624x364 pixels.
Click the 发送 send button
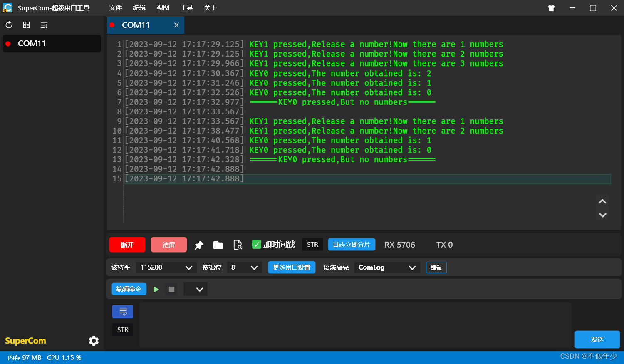(597, 339)
